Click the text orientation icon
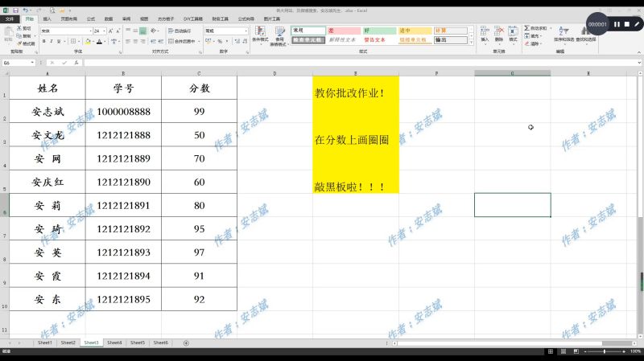The height and width of the screenshot is (361, 644). 154,31
